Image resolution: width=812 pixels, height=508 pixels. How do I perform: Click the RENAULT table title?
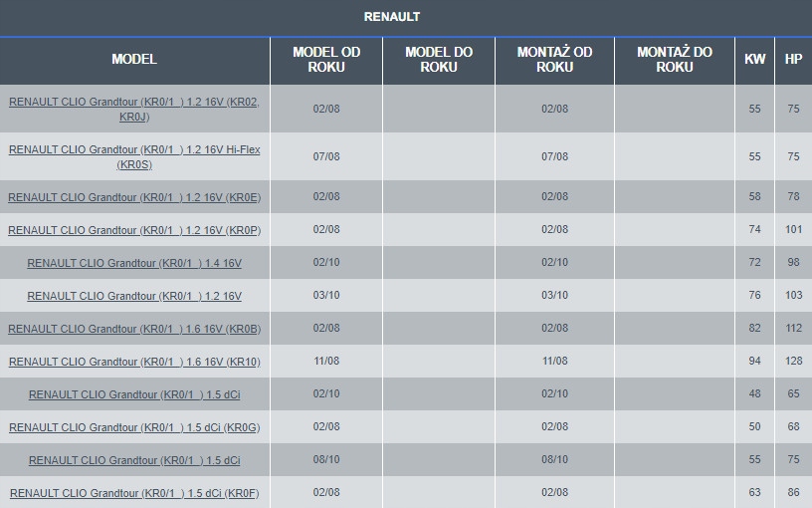coord(391,17)
